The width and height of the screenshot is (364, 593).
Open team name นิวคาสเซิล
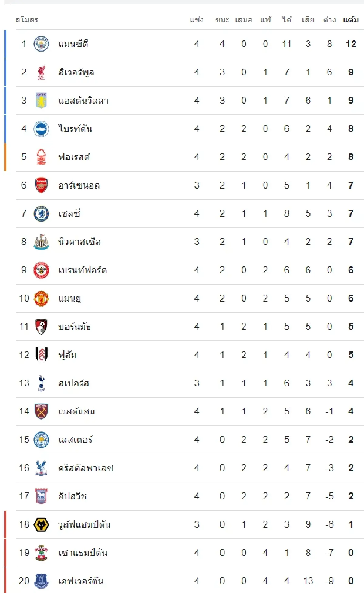[x=79, y=242]
